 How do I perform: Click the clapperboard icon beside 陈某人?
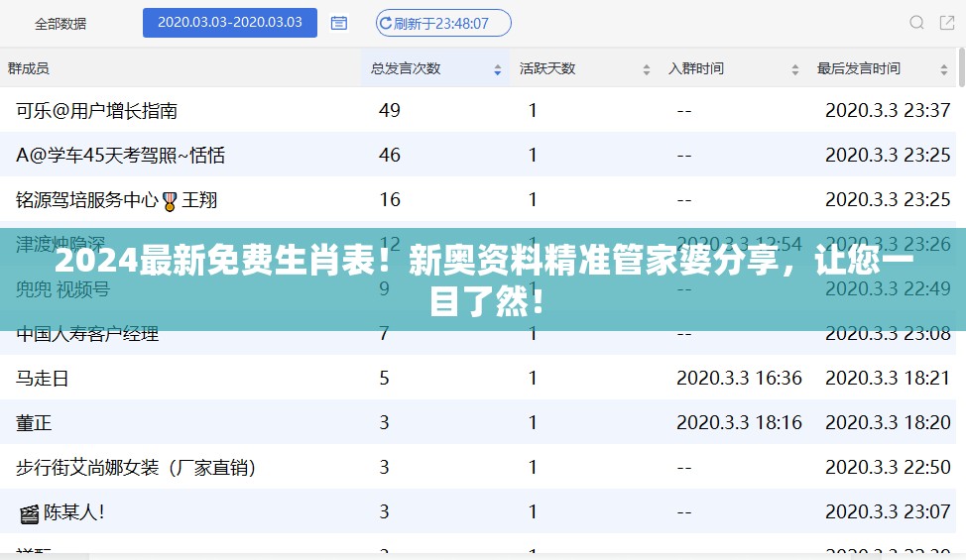click(x=29, y=513)
